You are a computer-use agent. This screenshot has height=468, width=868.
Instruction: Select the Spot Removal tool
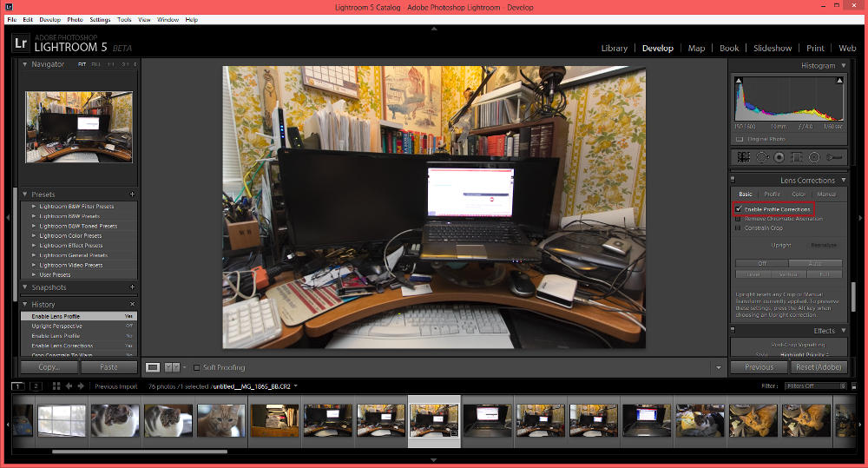[762, 157]
